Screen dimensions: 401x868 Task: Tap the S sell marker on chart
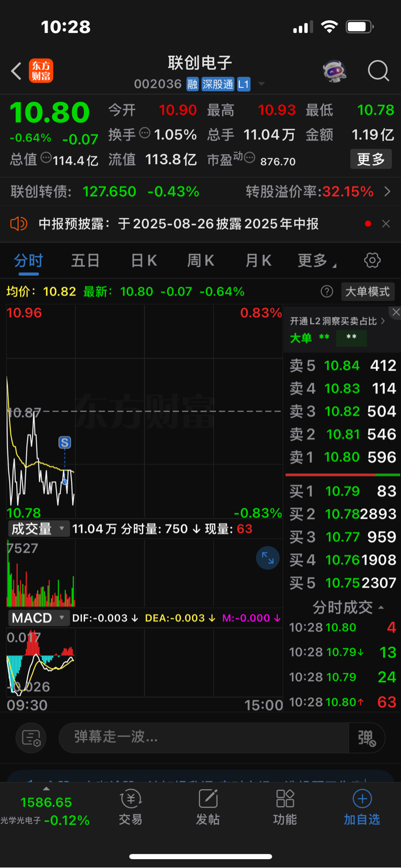(65, 443)
